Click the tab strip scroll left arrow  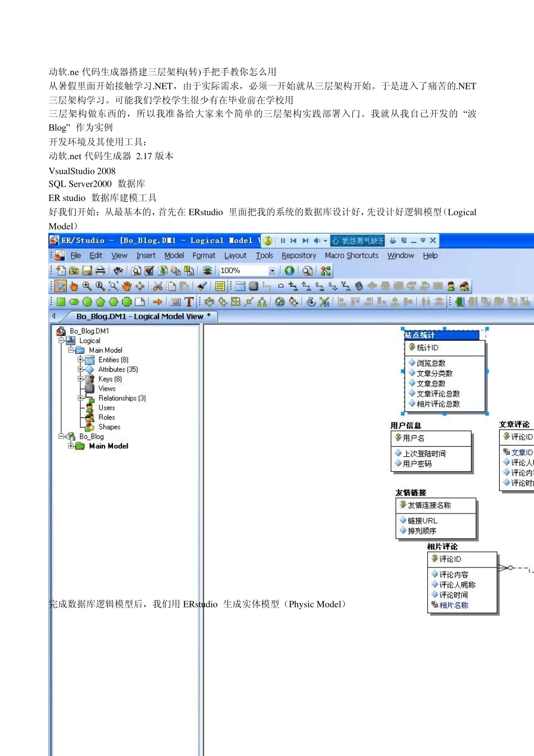pos(53,317)
